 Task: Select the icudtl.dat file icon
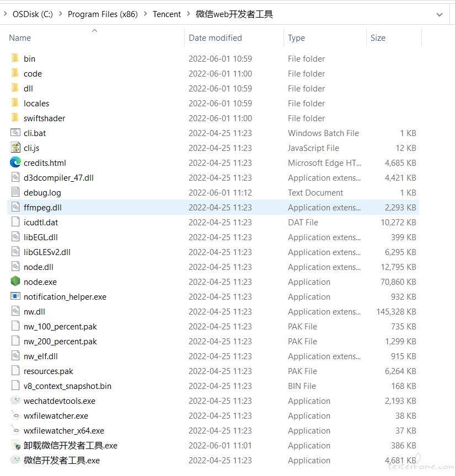coord(15,222)
